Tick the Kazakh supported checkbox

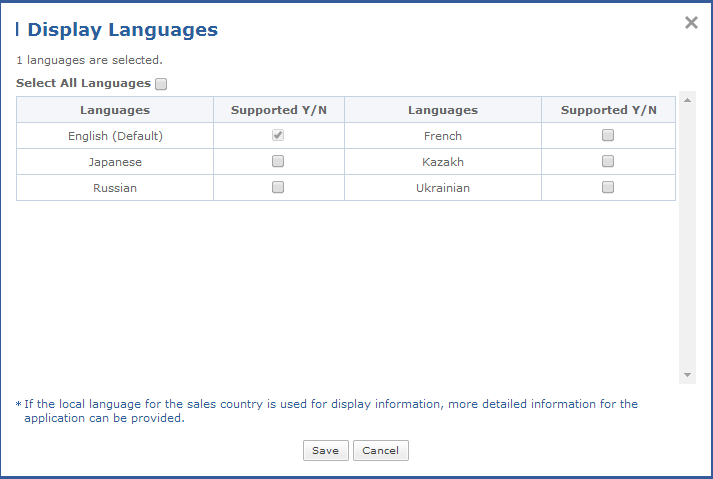(608, 161)
